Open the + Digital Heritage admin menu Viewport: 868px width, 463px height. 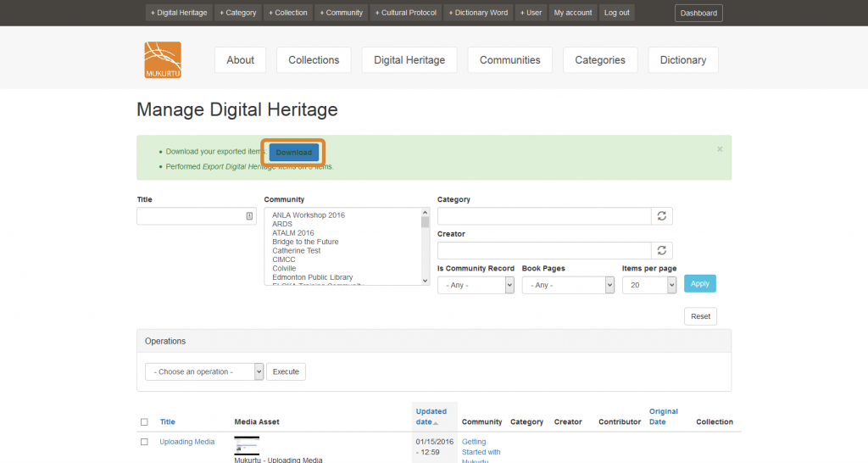coord(179,13)
